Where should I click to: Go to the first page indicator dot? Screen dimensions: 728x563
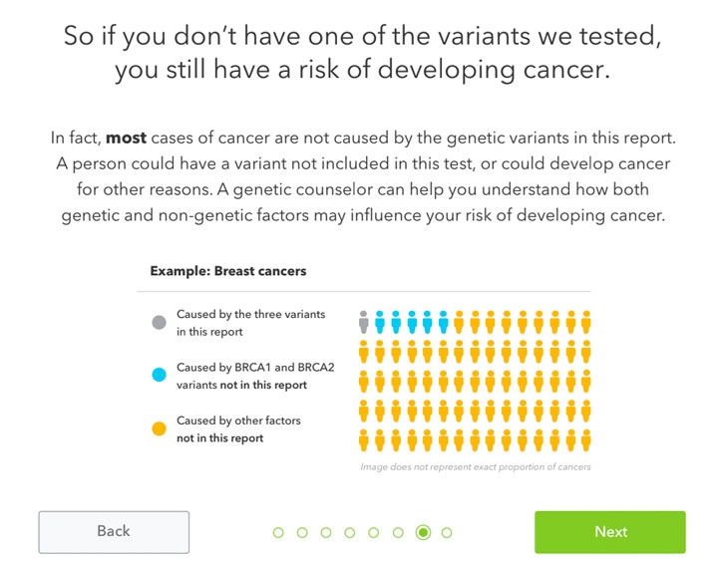click(x=278, y=533)
